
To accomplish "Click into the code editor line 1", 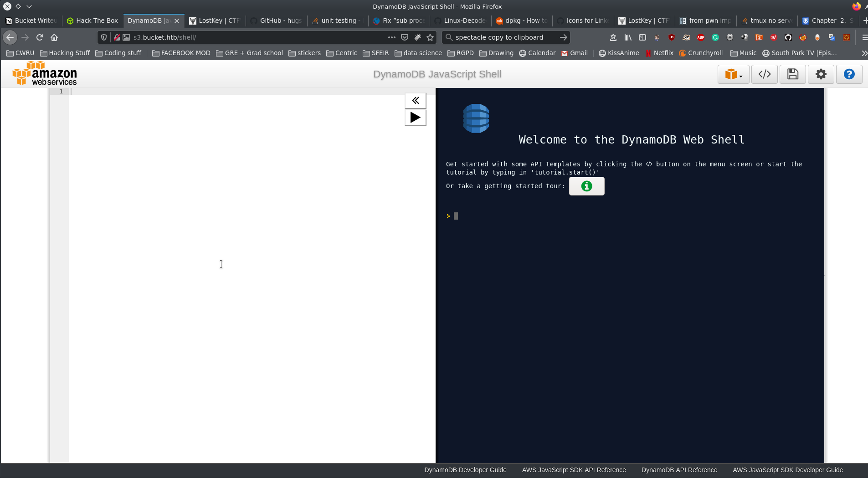I will click(x=228, y=92).
